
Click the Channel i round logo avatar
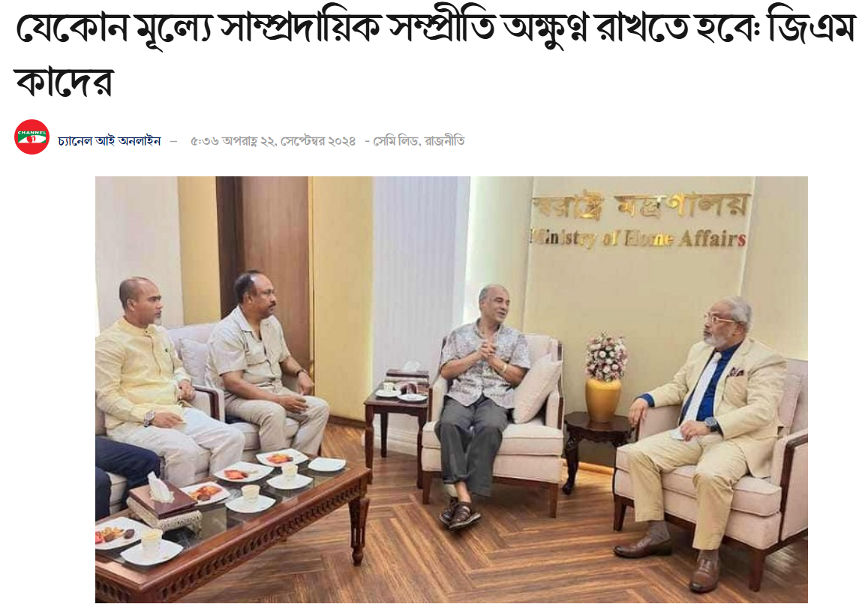click(32, 137)
